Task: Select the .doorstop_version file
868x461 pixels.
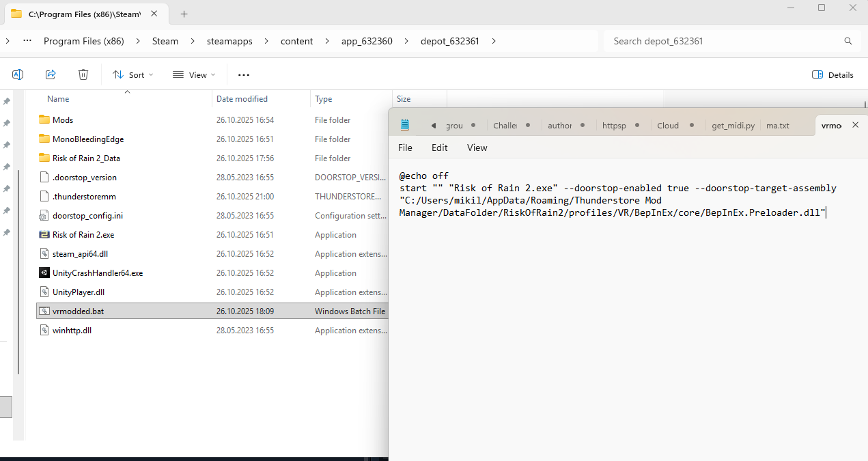Action: coord(85,177)
